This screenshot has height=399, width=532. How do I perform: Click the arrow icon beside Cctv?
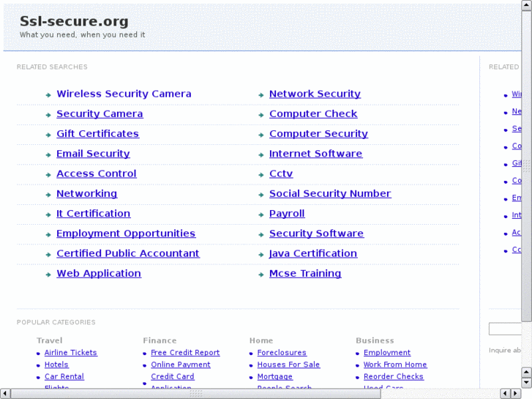pos(261,175)
